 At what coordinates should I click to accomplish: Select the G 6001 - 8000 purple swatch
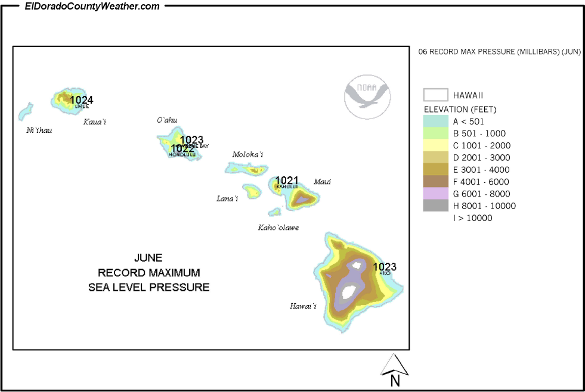[435, 194]
